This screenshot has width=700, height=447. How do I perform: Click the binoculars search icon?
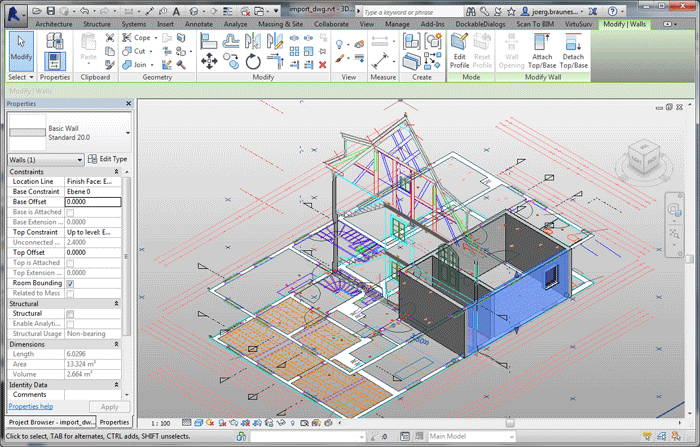pos(471,11)
